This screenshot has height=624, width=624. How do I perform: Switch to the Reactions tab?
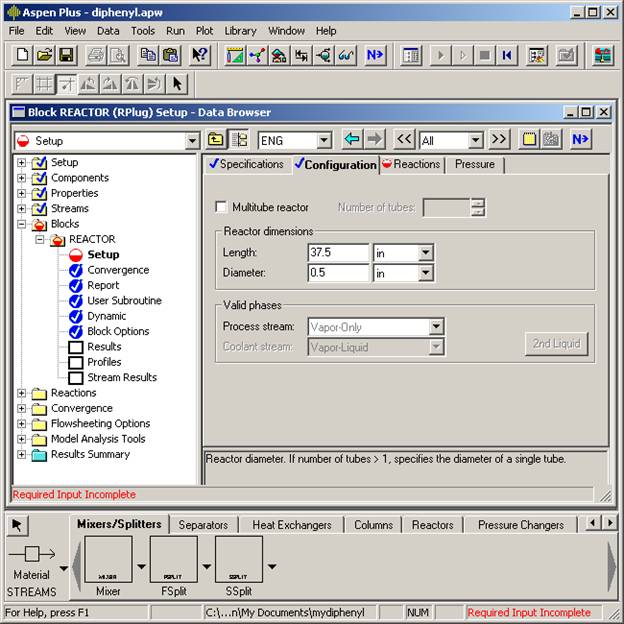pyautogui.click(x=411, y=164)
